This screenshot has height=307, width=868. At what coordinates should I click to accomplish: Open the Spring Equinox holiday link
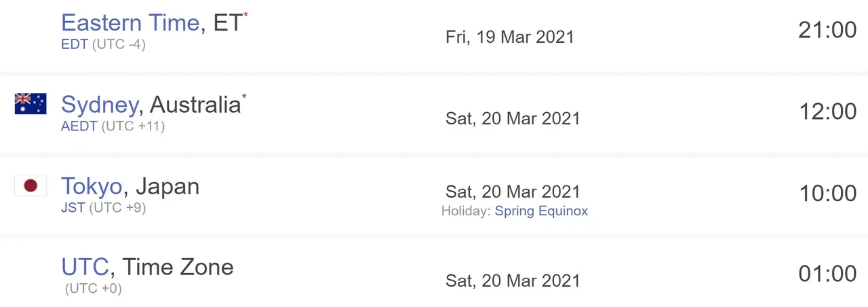click(x=541, y=211)
